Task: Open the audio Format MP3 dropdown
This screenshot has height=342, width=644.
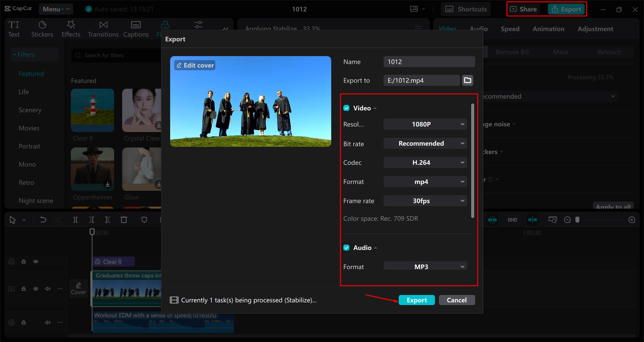Action: click(425, 266)
